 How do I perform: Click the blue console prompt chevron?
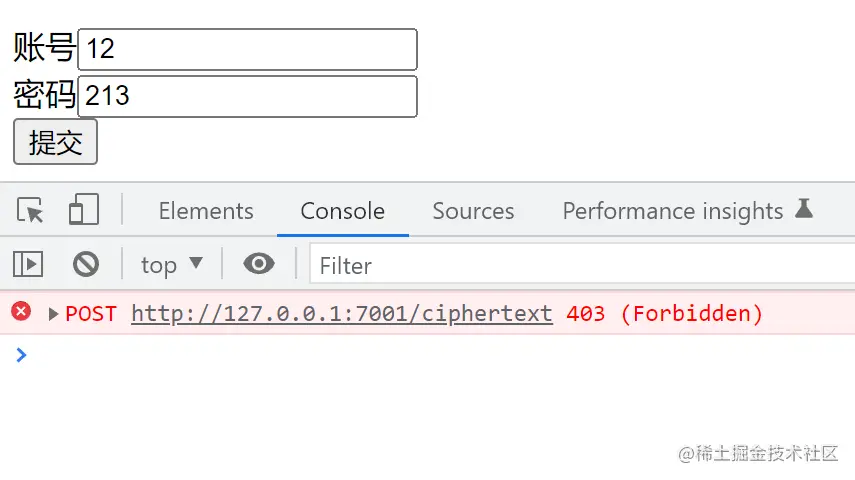pyautogui.click(x=21, y=354)
